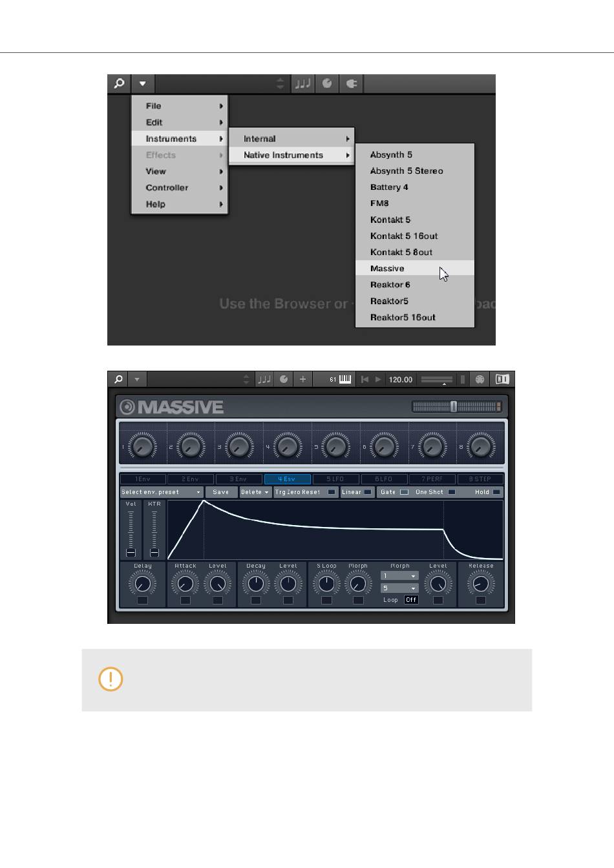This screenshot has width=614, height=868.
Task: Click the 120.00 tempo field
Action: point(401,379)
